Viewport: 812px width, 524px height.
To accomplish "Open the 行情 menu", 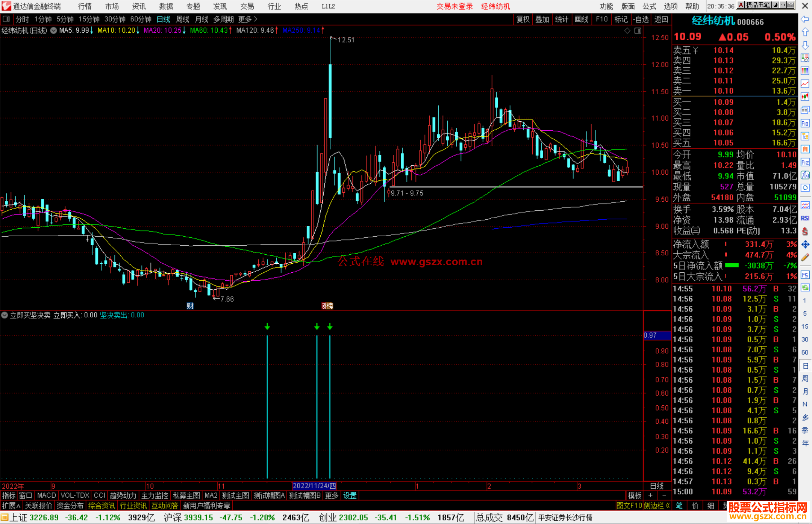I will (85, 6).
